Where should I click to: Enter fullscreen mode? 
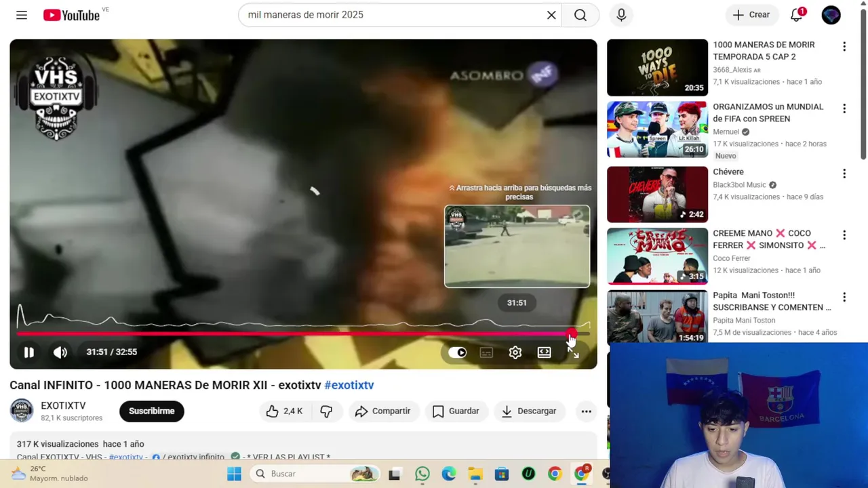point(574,352)
